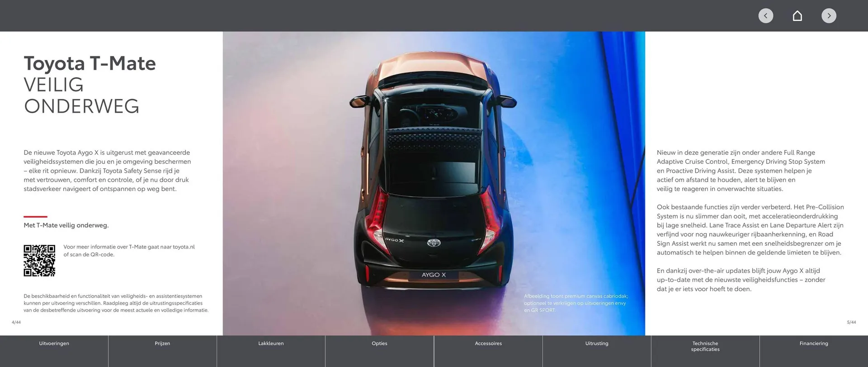Click the 'Voor meer informatie over T-Mate' text

[129, 251]
